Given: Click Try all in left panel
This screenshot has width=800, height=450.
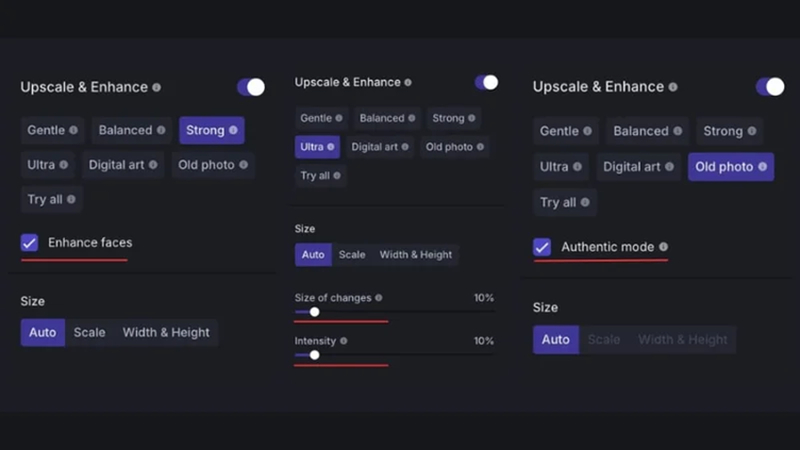Looking at the screenshot, I should (x=52, y=199).
